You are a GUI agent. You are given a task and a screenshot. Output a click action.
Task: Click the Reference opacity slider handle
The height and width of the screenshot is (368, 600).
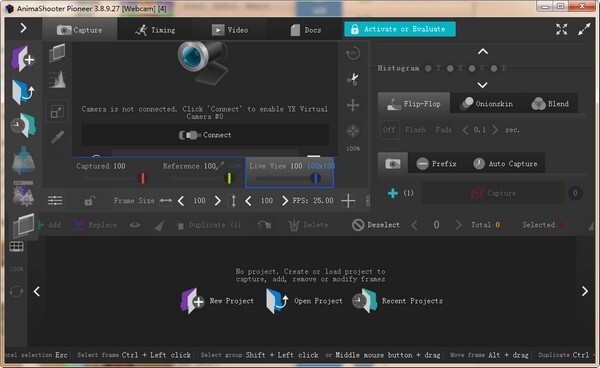229,178
